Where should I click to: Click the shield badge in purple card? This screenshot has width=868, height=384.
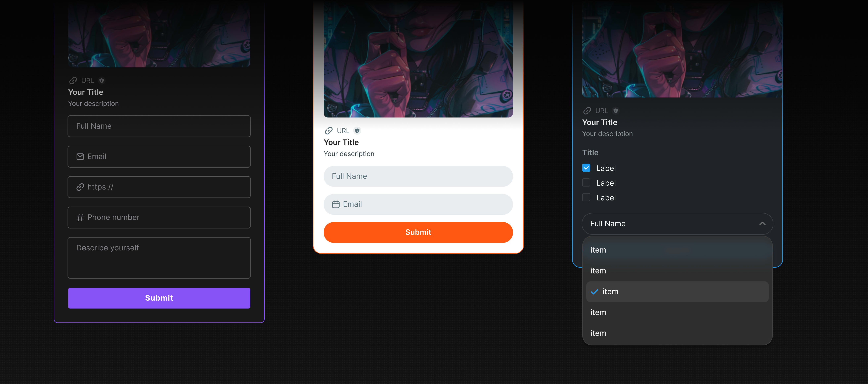[101, 81]
